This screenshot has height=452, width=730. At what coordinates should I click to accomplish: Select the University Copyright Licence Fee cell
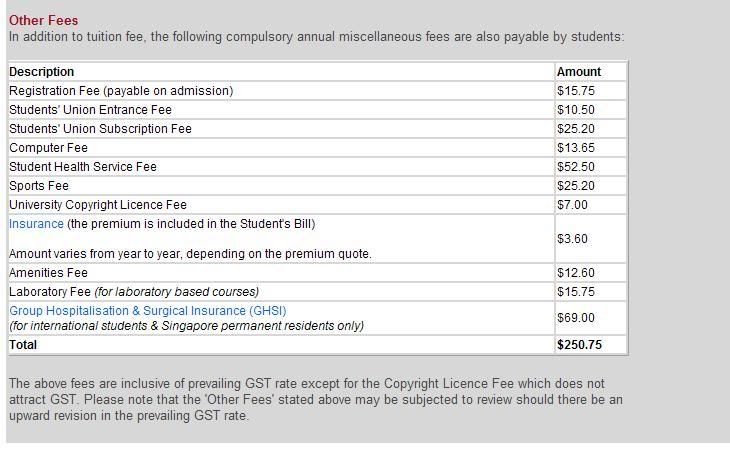click(98, 205)
